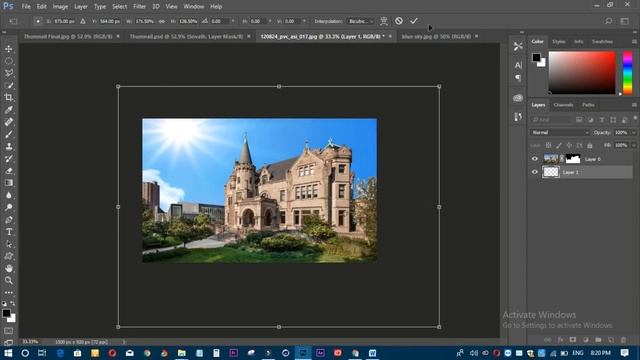Select the Eraser tool
The width and height of the screenshot is (640, 360).
[x=9, y=171]
